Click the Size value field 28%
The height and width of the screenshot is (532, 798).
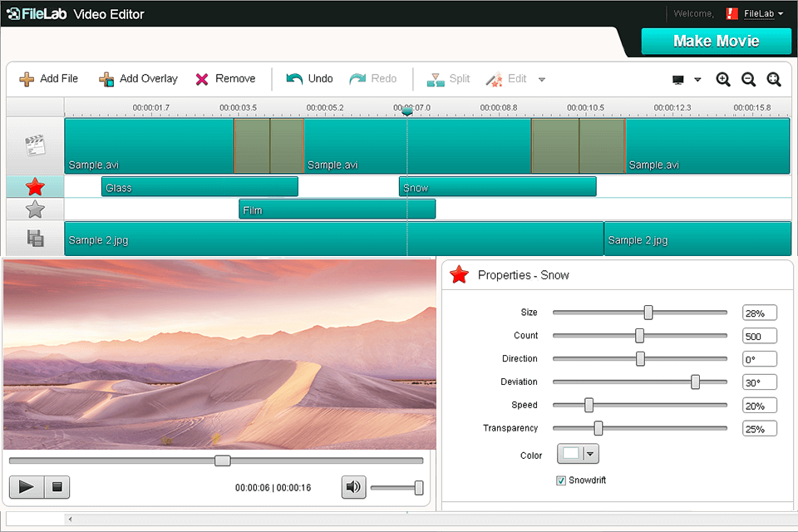[759, 313]
